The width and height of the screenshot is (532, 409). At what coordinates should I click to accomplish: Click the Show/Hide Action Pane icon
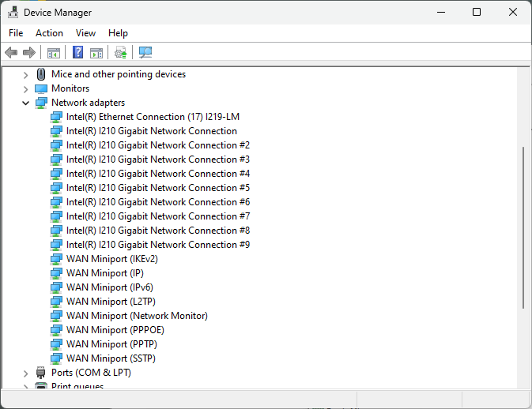pos(96,53)
